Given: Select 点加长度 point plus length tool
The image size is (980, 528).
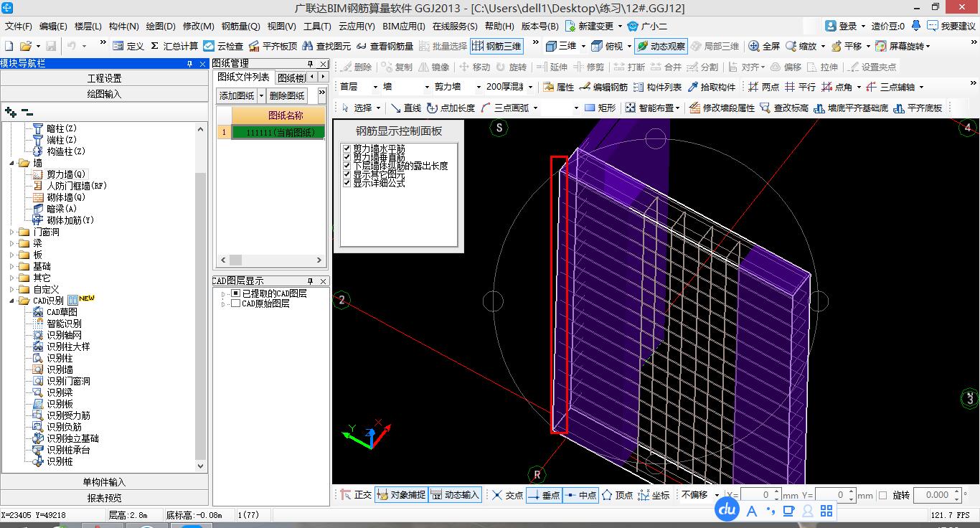Looking at the screenshot, I should (451, 108).
